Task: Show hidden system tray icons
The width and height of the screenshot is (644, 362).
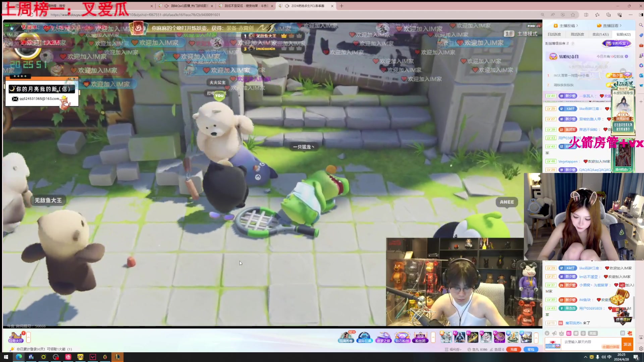Action: pyautogui.click(x=585, y=357)
